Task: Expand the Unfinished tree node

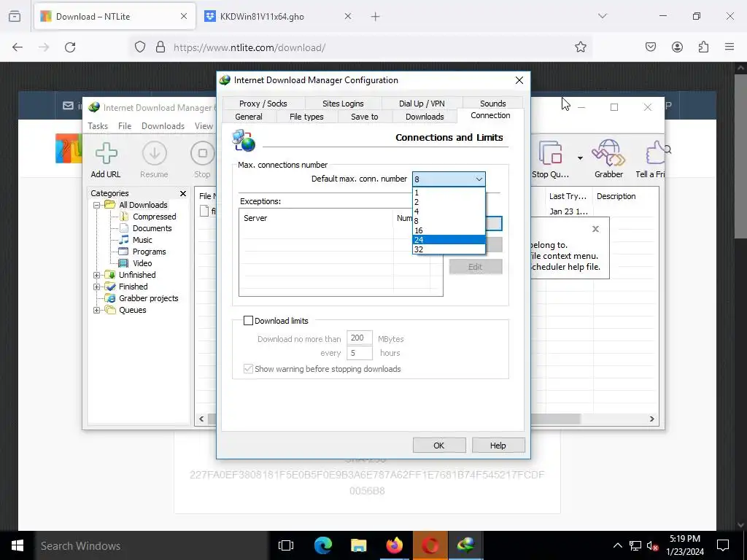Action: pos(97,275)
